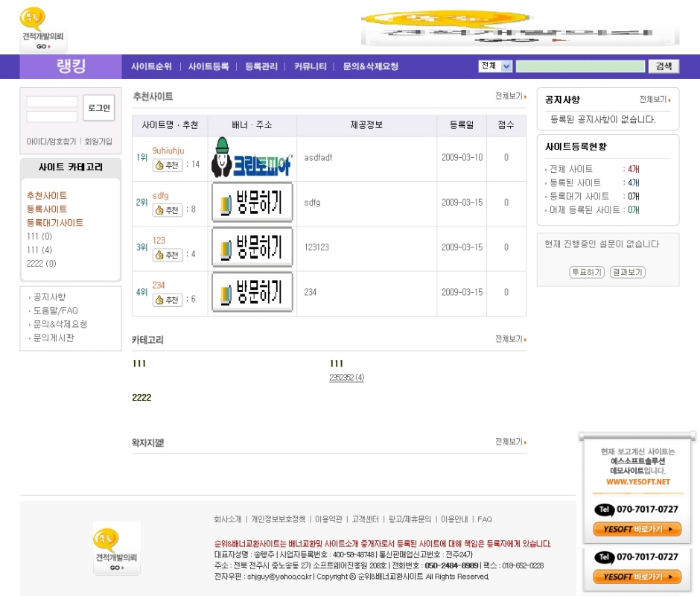Click the 크린토피아 banner image
700x596 pixels.
[x=252, y=158]
